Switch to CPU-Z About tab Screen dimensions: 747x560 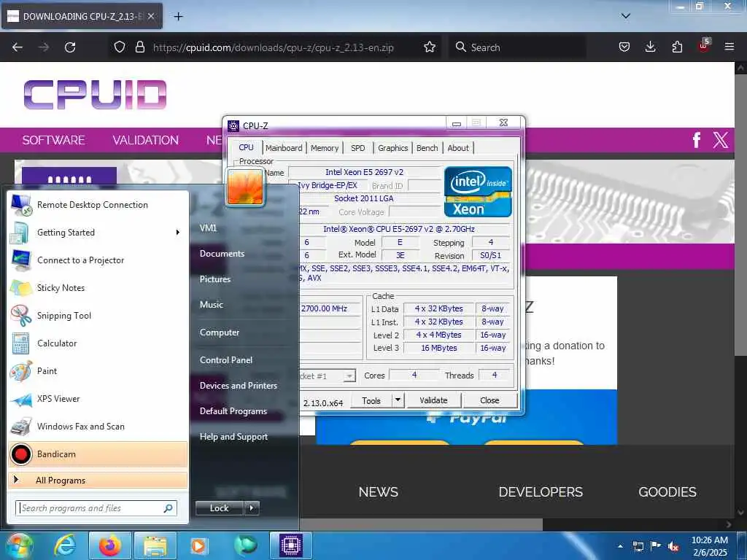click(x=458, y=148)
